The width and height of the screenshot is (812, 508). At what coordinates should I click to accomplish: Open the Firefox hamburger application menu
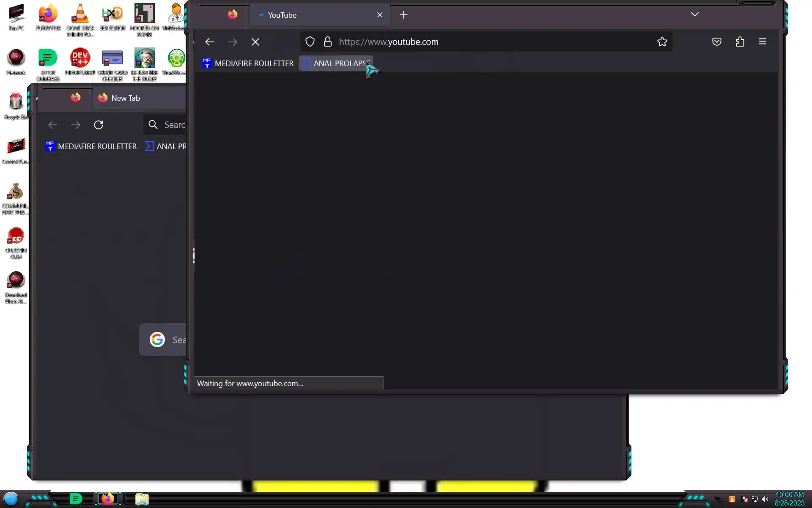[x=762, y=41]
